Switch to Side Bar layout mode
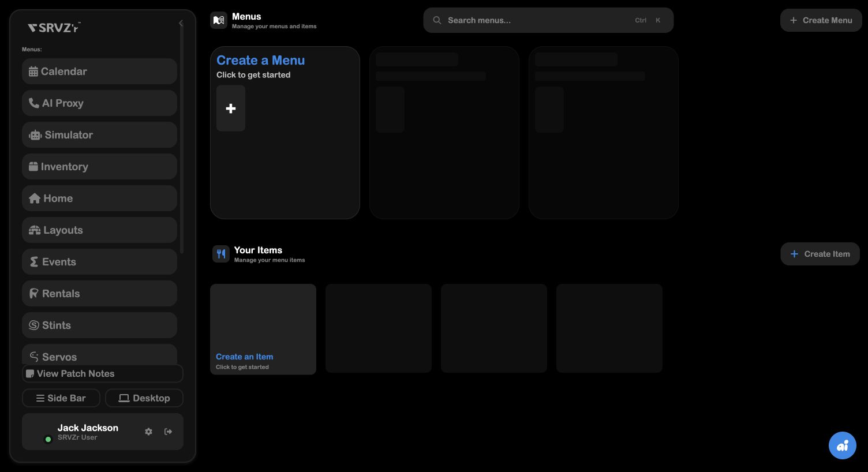This screenshot has height=472, width=868. coord(61,398)
